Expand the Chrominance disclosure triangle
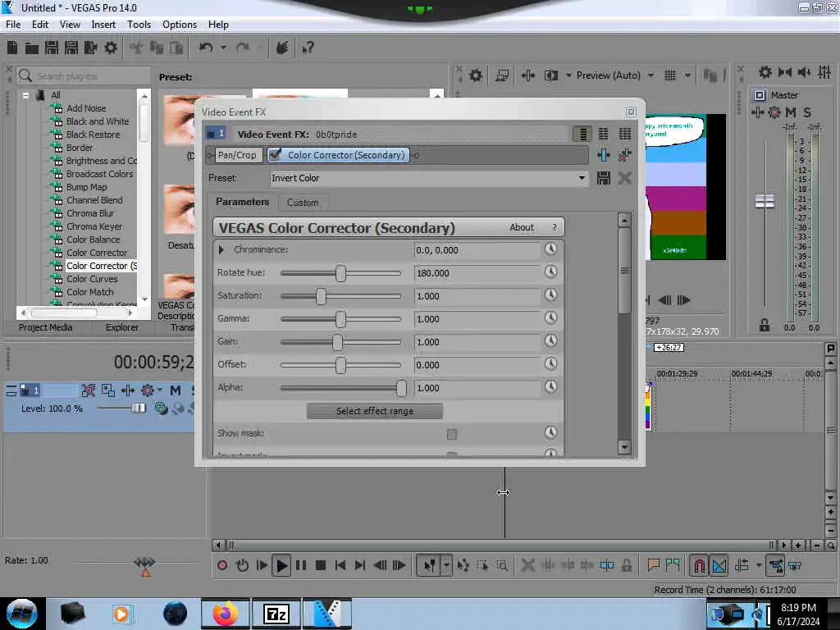Screen dimensions: 840x630 click(221, 249)
